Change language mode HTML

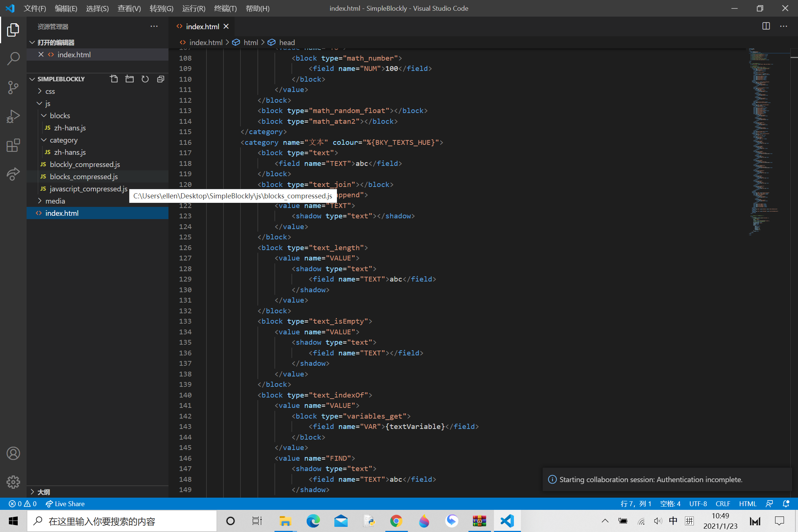point(748,504)
